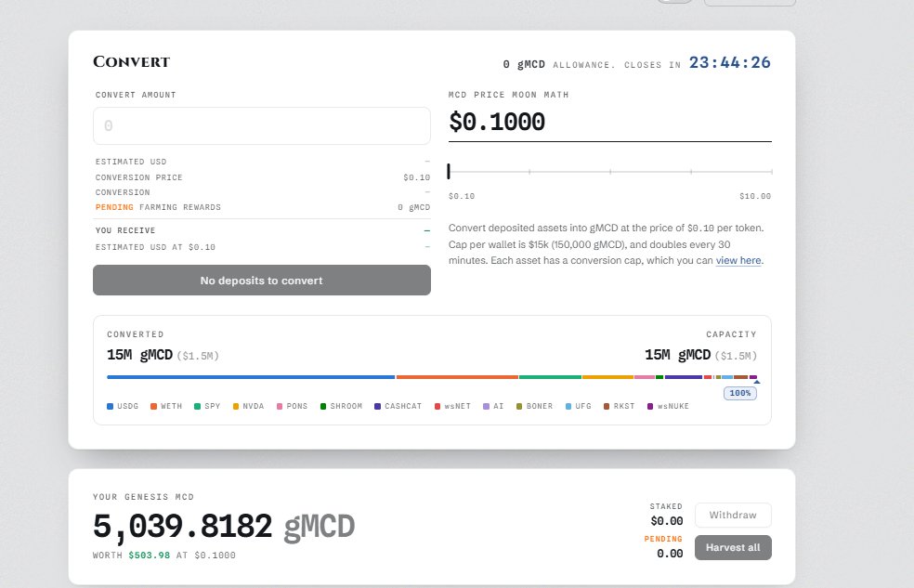Viewport: 914px width, 588px height.
Task: Click the PONS pink legend marker
Action: pyautogui.click(x=280, y=406)
